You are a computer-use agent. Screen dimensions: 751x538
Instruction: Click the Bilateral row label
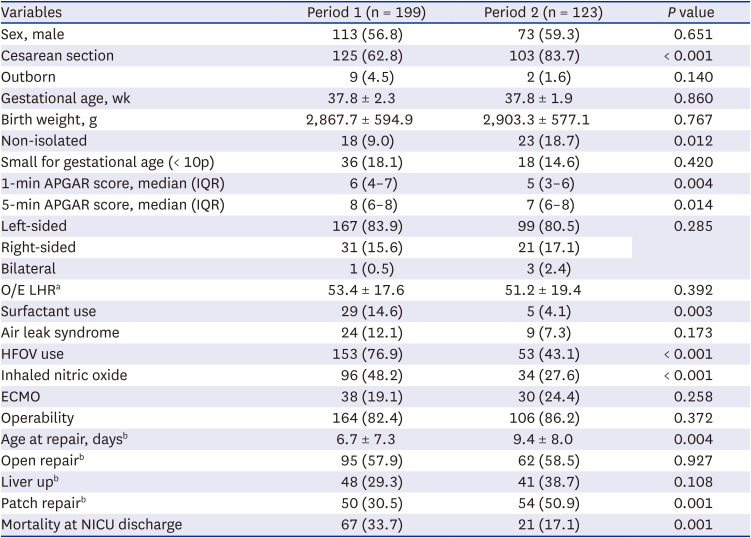pyautogui.click(x=28, y=267)
